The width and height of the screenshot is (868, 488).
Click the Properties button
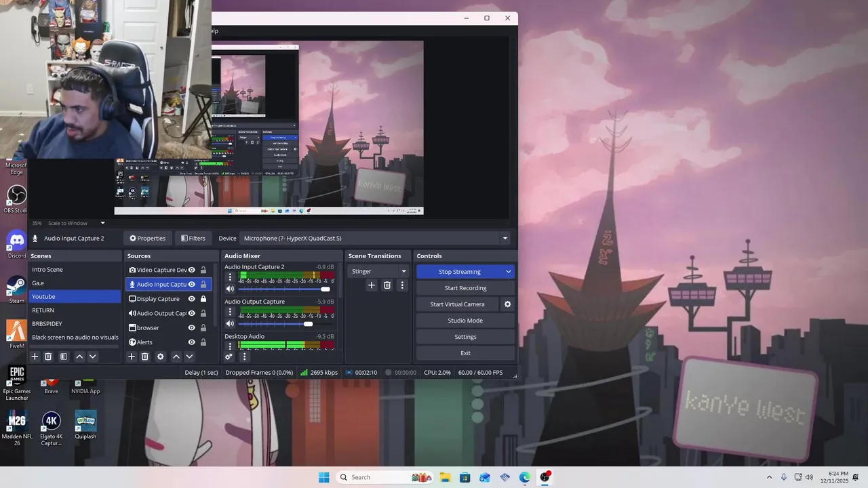coord(147,239)
